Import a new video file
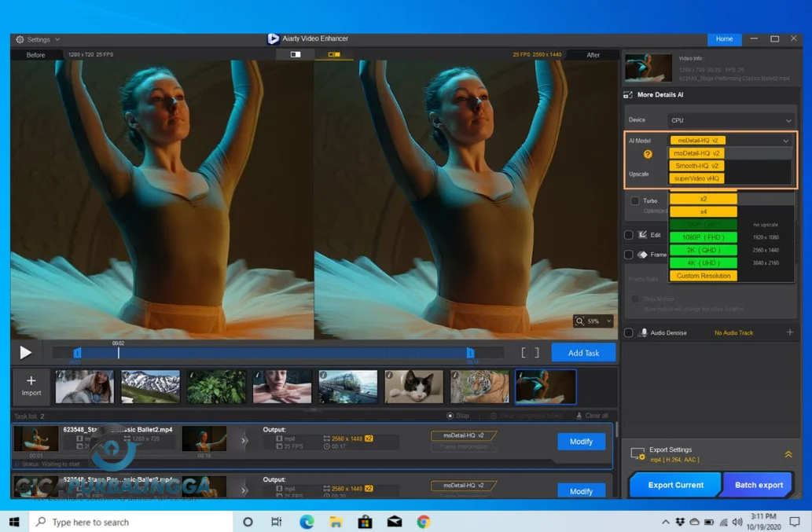Image resolution: width=812 pixels, height=532 pixels. 31,386
